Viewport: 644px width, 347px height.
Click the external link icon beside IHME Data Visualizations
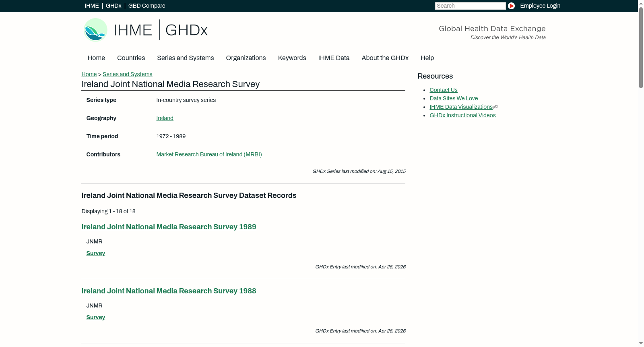[495, 107]
